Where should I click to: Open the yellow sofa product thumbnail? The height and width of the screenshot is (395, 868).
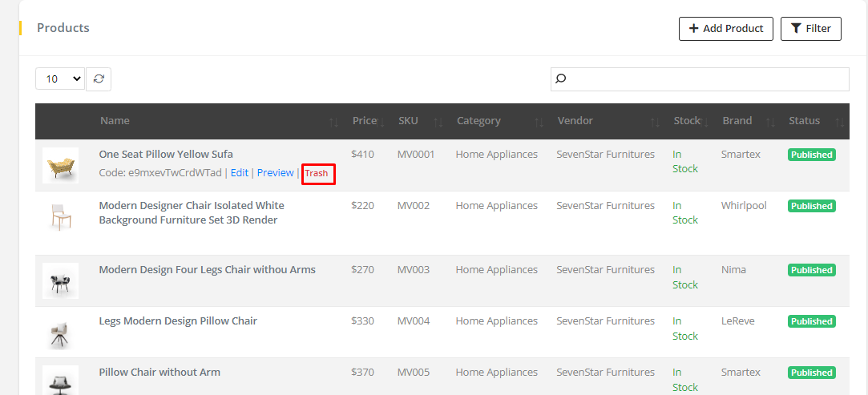pos(60,165)
